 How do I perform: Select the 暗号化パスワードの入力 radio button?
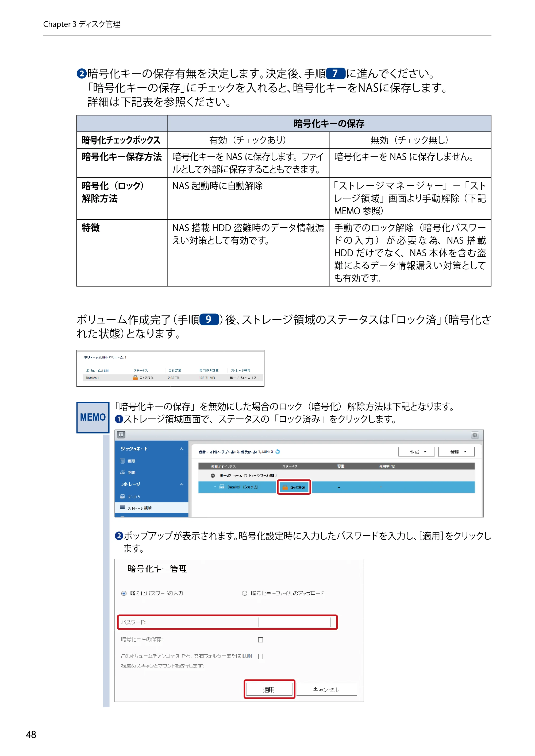pyautogui.click(x=124, y=593)
